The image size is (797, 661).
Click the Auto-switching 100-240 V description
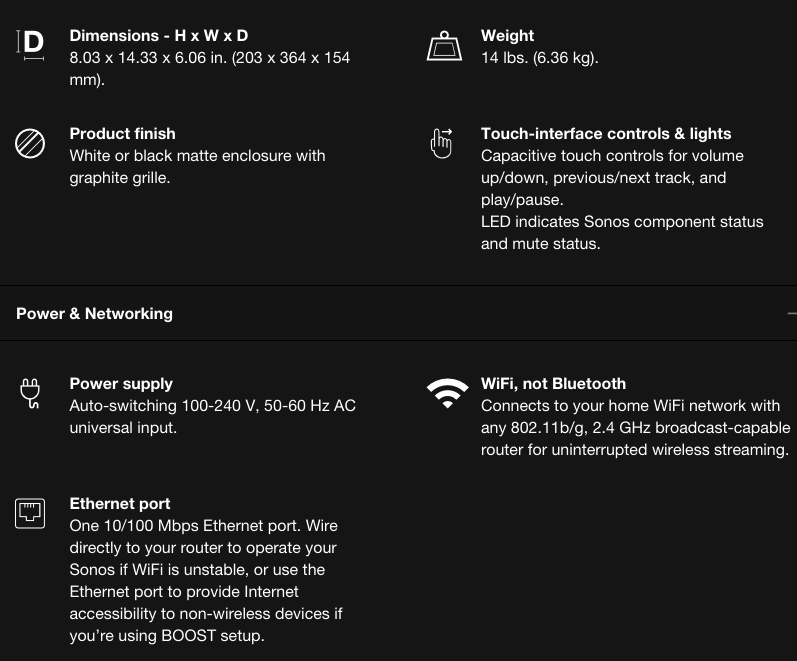pyautogui.click(x=212, y=416)
